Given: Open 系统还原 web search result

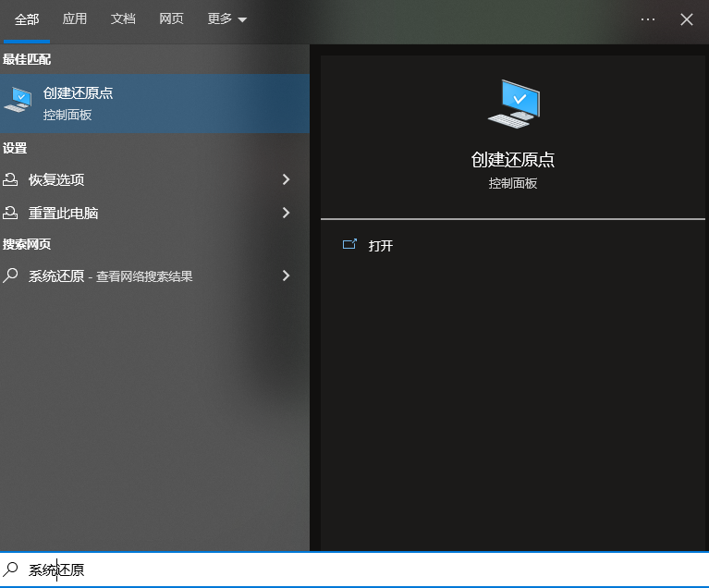Looking at the screenshot, I should [154, 276].
